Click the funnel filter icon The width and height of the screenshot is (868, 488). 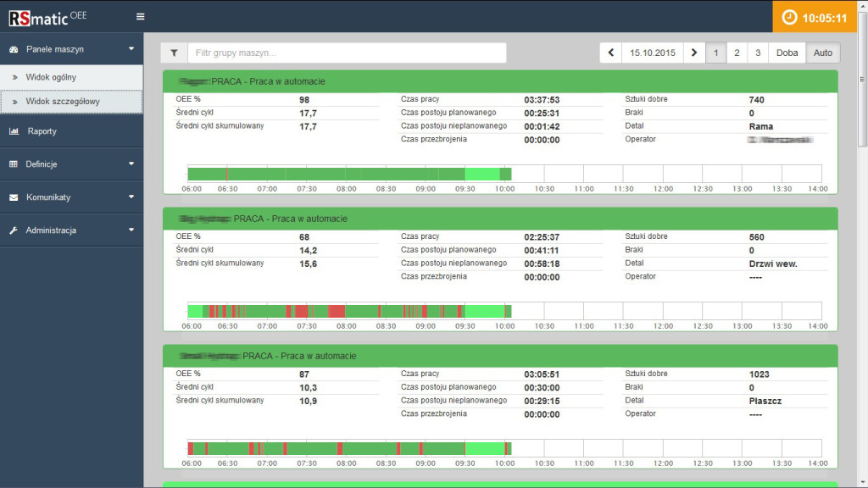tap(174, 53)
